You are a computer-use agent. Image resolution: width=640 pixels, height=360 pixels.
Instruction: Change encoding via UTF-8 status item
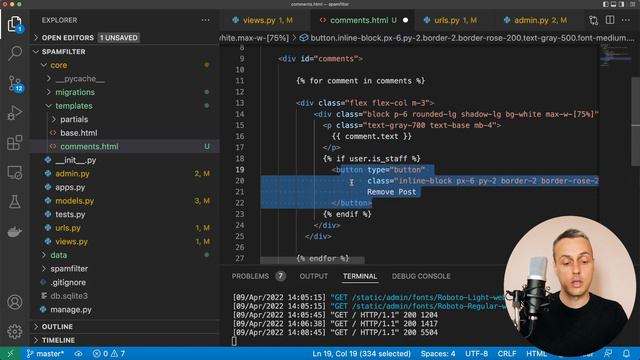click(476, 353)
